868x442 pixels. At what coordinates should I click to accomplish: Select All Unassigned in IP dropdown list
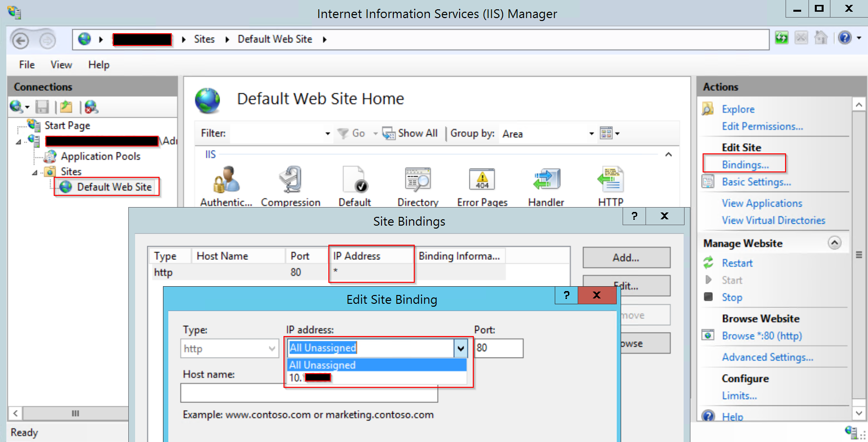(377, 365)
